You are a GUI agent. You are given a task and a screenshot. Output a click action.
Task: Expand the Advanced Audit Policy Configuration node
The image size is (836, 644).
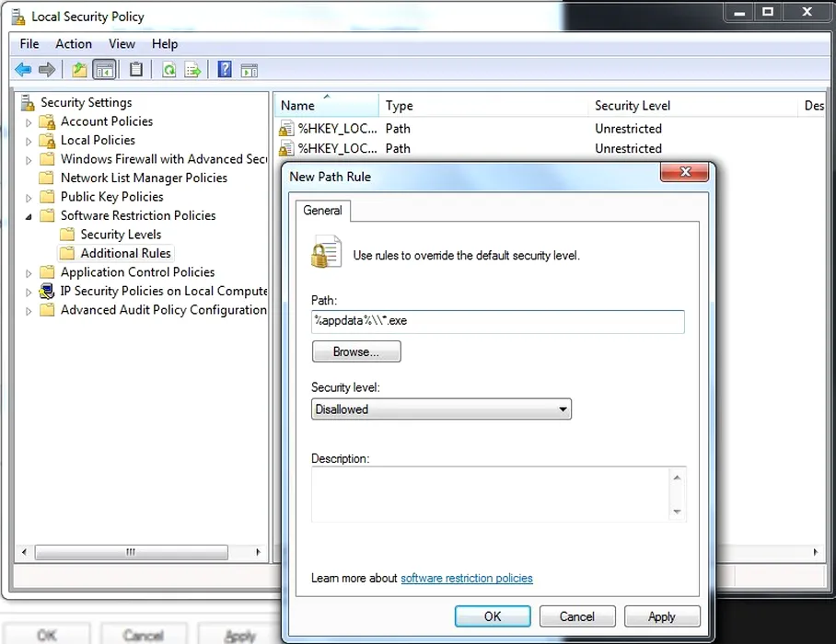point(29,311)
